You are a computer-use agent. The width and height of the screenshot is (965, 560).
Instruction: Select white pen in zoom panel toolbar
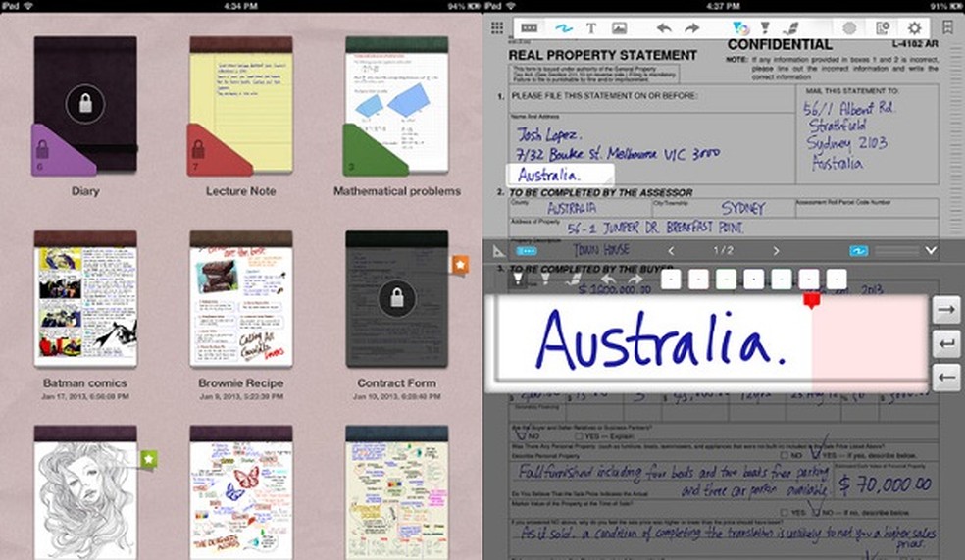[518, 280]
